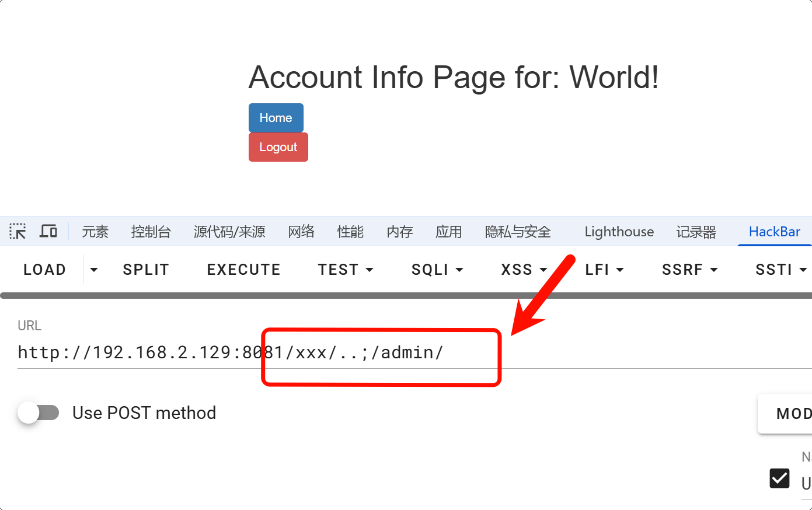This screenshot has width=812, height=510.
Task: Expand the SSRF dropdown menu
Action: (x=689, y=270)
